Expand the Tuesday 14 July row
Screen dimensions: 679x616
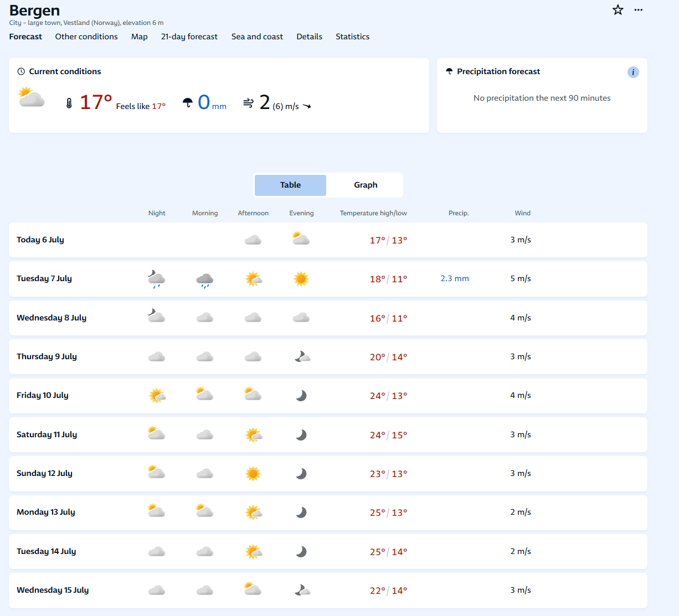(x=328, y=551)
